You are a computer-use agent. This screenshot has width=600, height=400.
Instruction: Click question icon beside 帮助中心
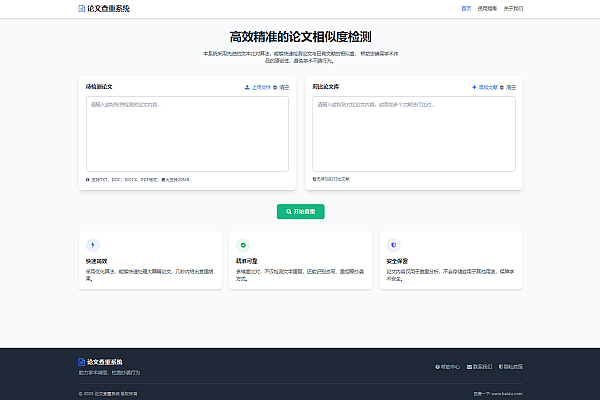tap(437, 367)
